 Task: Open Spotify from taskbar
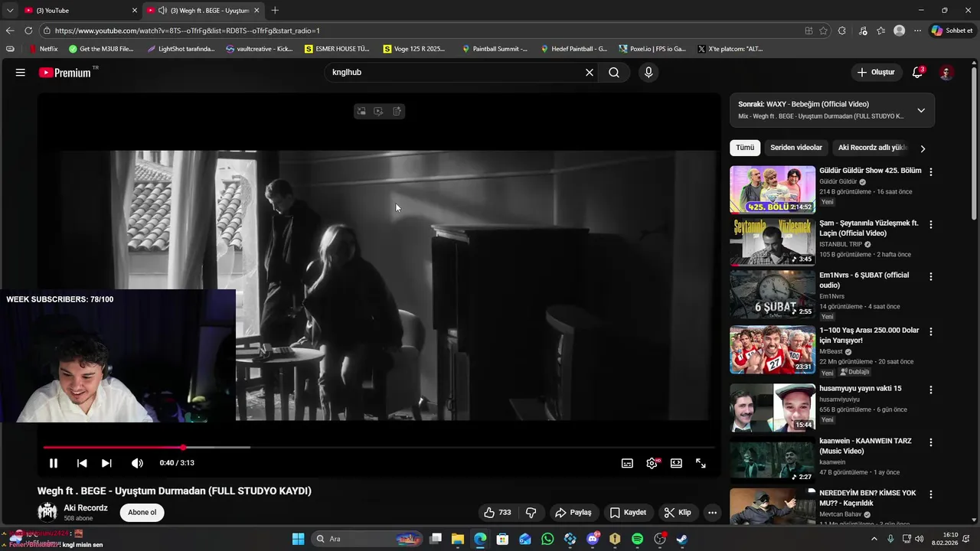(x=638, y=540)
